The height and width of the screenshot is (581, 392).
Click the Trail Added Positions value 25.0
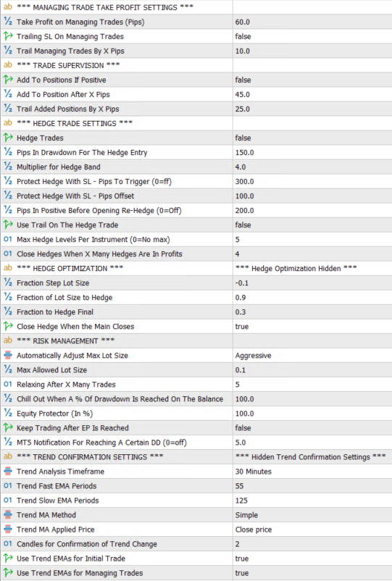click(242, 109)
